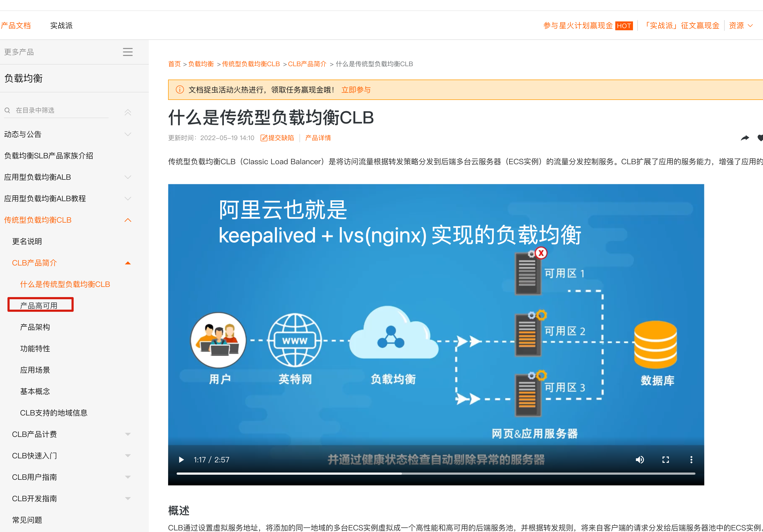Image resolution: width=763 pixels, height=532 pixels.
Task: Play the video with the play button
Action: click(181, 460)
